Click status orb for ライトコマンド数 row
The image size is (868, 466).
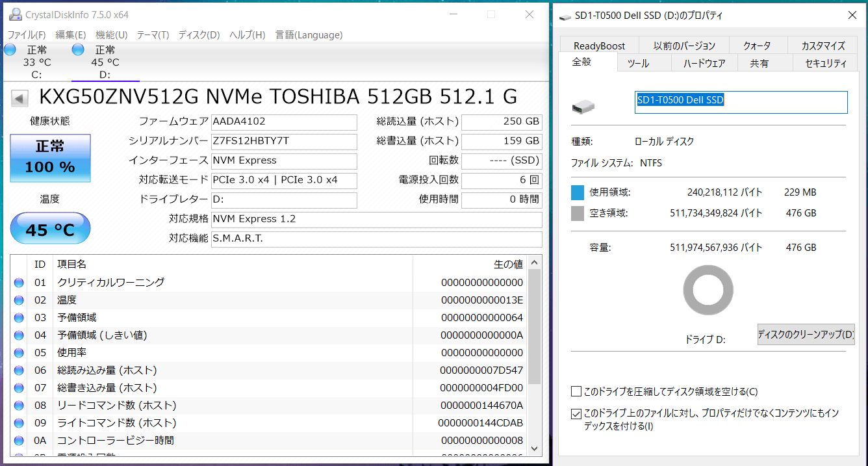point(19,423)
